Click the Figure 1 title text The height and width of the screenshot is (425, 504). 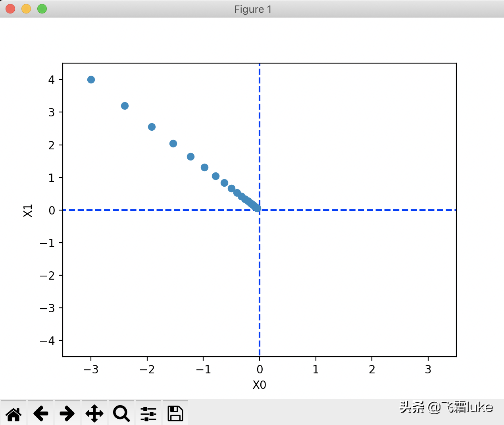pyautogui.click(x=253, y=9)
